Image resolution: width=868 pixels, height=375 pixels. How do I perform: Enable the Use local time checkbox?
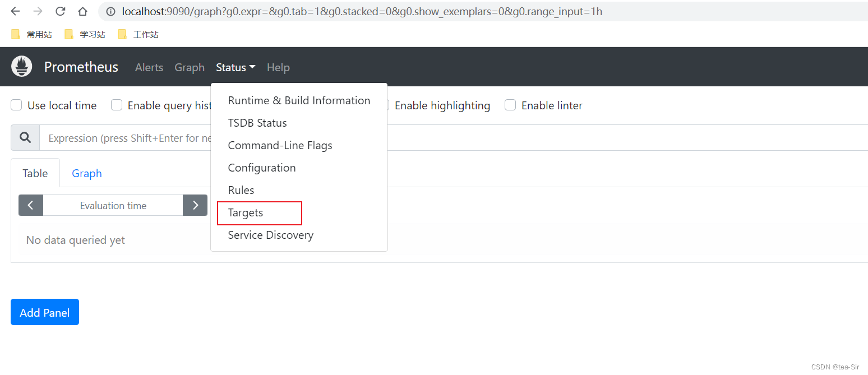pos(17,105)
